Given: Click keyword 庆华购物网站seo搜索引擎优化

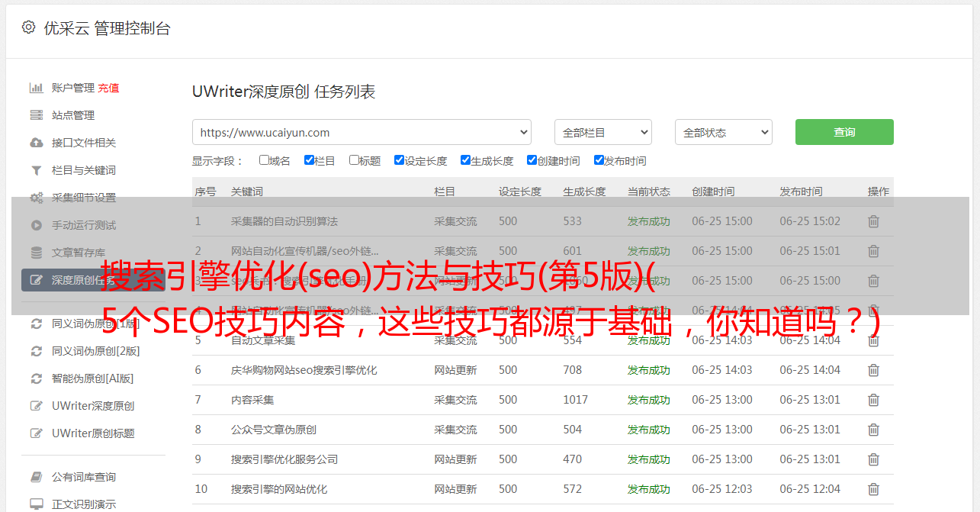Looking at the screenshot, I should [x=304, y=370].
